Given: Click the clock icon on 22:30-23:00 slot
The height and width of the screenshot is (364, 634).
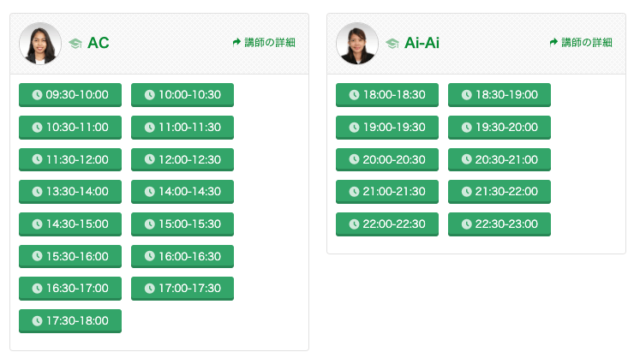Looking at the screenshot, I should pyautogui.click(x=467, y=224).
